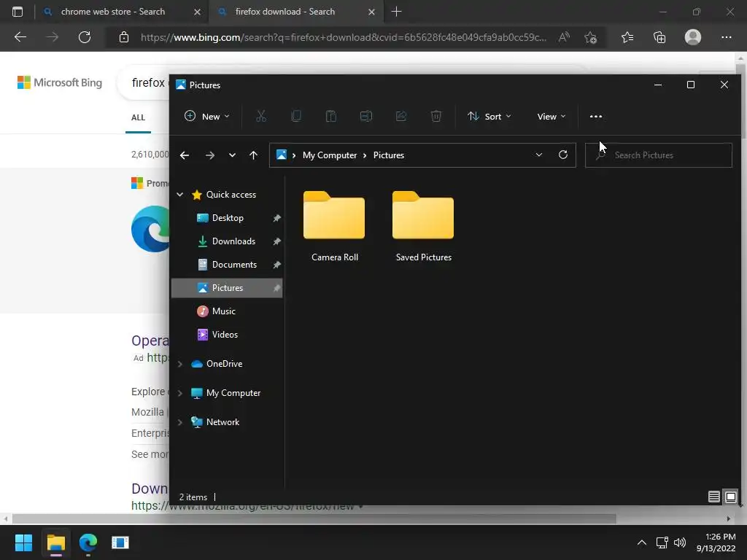Open Edge Collections

point(659,37)
